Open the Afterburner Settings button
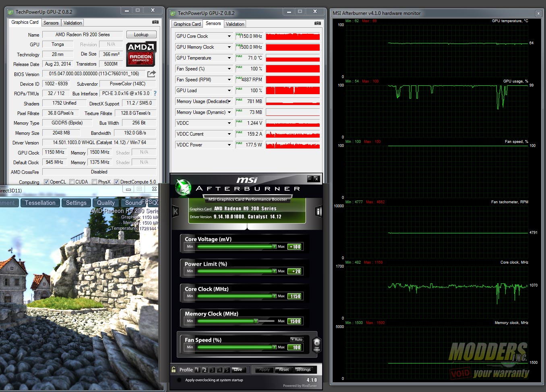 303,369
